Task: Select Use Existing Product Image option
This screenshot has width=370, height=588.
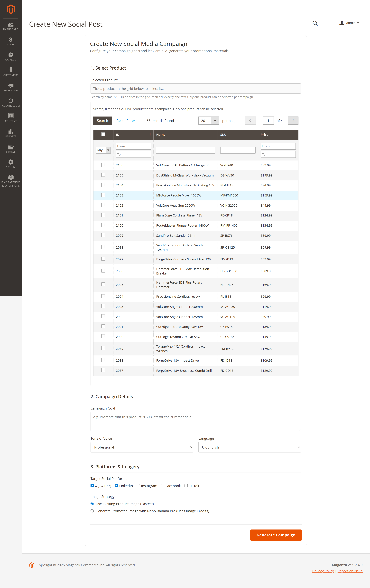Action: (92, 504)
